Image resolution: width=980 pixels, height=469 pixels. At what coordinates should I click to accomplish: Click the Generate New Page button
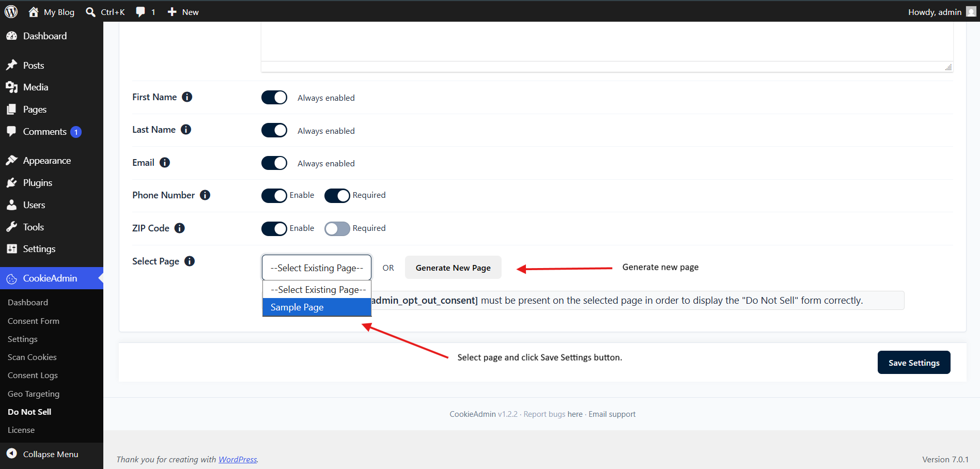click(453, 268)
